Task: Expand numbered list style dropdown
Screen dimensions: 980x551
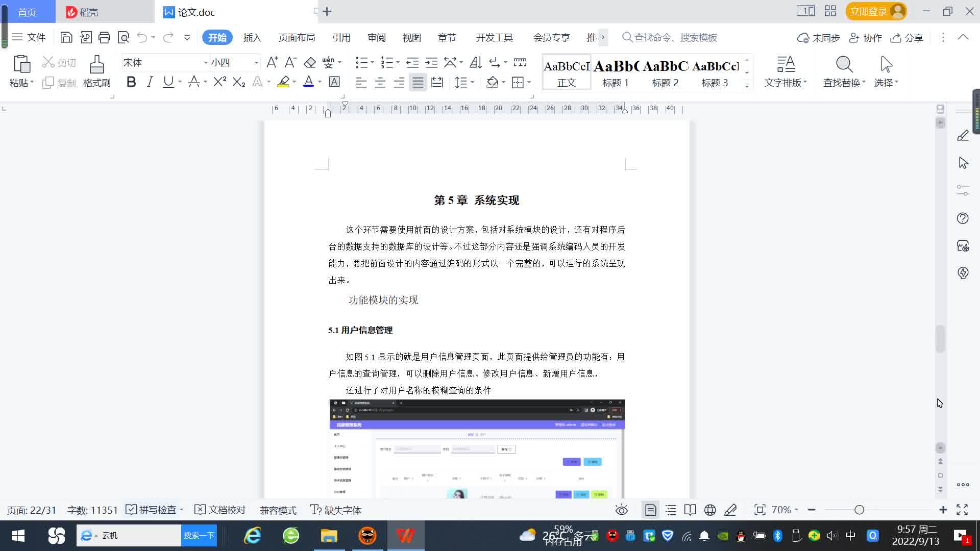Action: [398, 62]
